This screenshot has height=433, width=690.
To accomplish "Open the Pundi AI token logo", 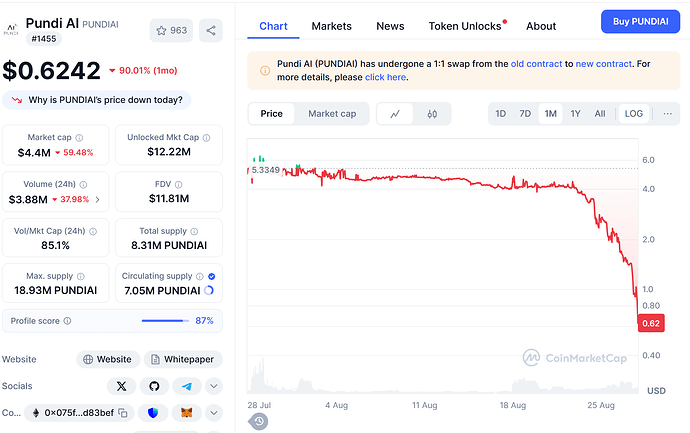I will [11, 30].
